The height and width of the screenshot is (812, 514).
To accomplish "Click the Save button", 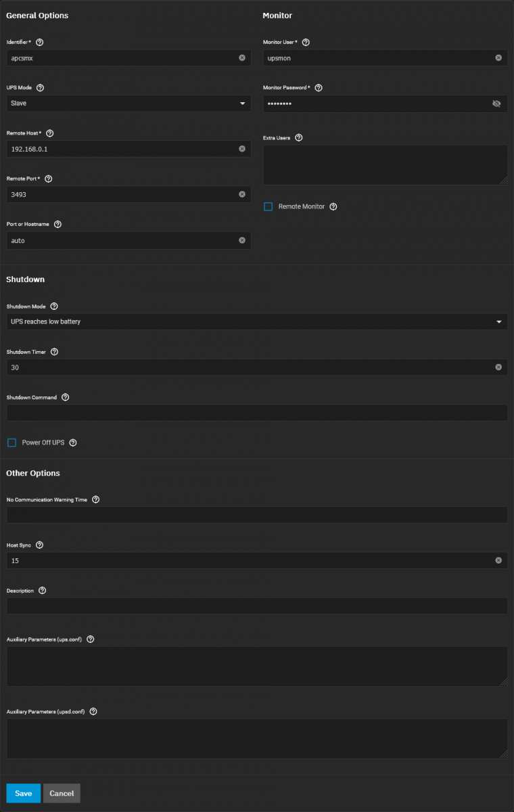I will (x=23, y=793).
